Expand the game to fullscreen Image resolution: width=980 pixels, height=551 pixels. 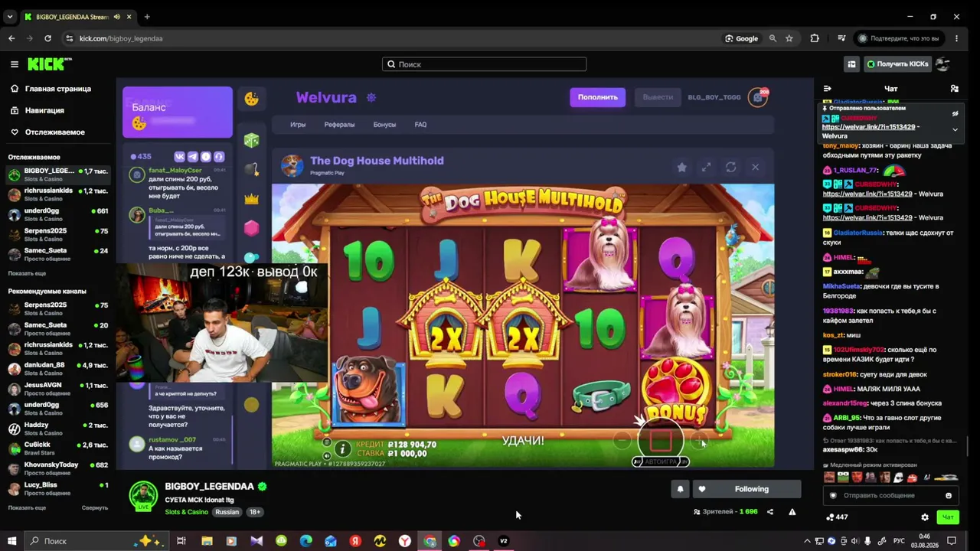pos(706,167)
